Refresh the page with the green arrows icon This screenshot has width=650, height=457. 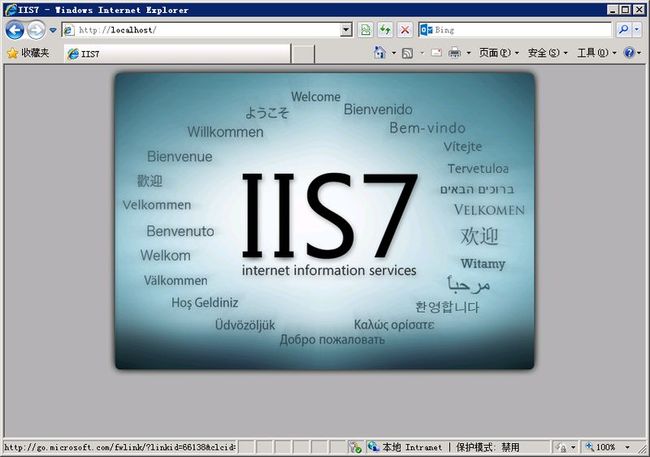click(385, 30)
